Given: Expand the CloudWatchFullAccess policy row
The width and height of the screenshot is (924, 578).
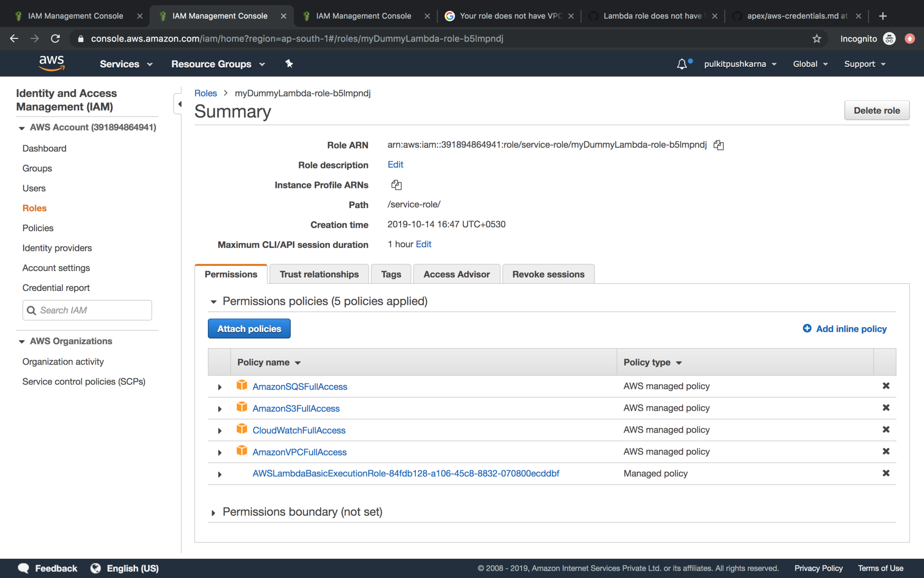Looking at the screenshot, I should [x=219, y=431].
